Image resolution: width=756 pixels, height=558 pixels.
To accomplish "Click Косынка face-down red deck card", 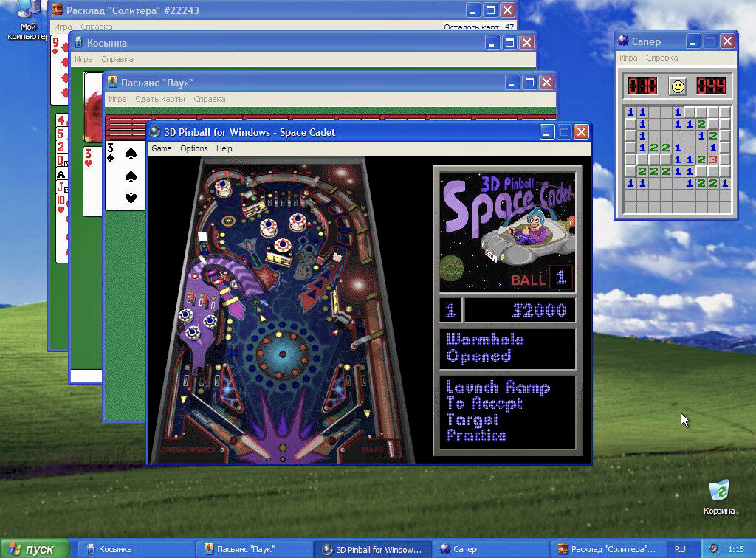I will (x=92, y=107).
